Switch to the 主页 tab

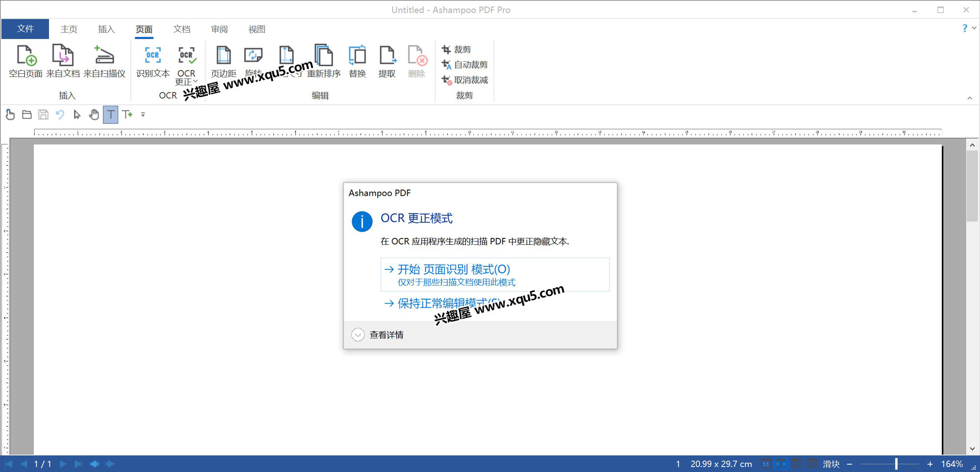(69, 29)
